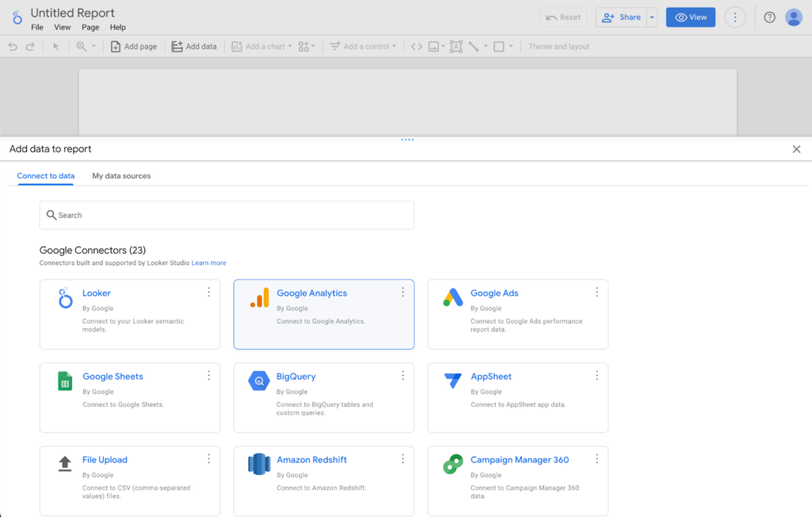Open Google Ads card three-dot menu
Image resolution: width=812 pixels, height=517 pixels.
[x=596, y=292]
